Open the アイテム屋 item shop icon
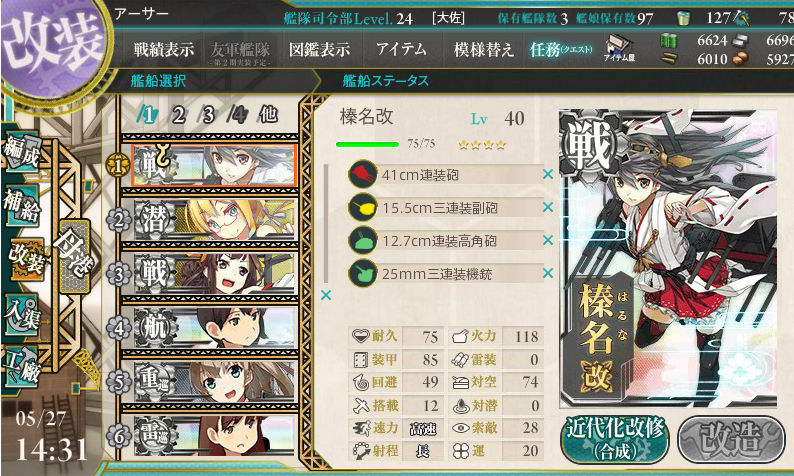This screenshot has height=476, width=794. coord(619,49)
